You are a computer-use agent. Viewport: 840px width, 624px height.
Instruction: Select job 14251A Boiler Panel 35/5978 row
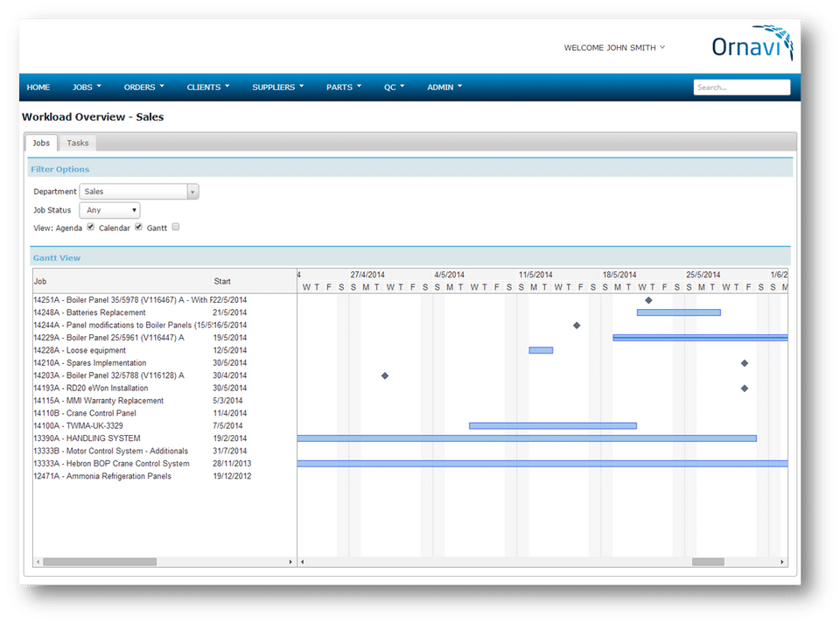[x=164, y=300]
